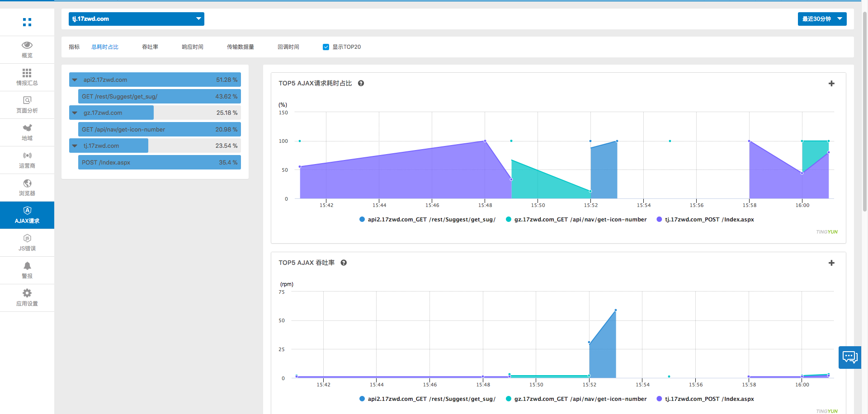Open the 运营商 carrier signal icon

click(27, 155)
